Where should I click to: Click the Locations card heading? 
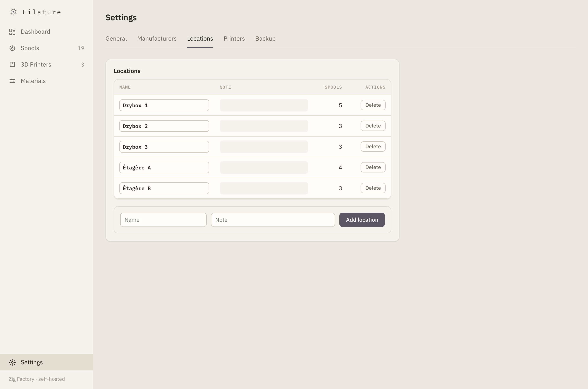tap(127, 71)
